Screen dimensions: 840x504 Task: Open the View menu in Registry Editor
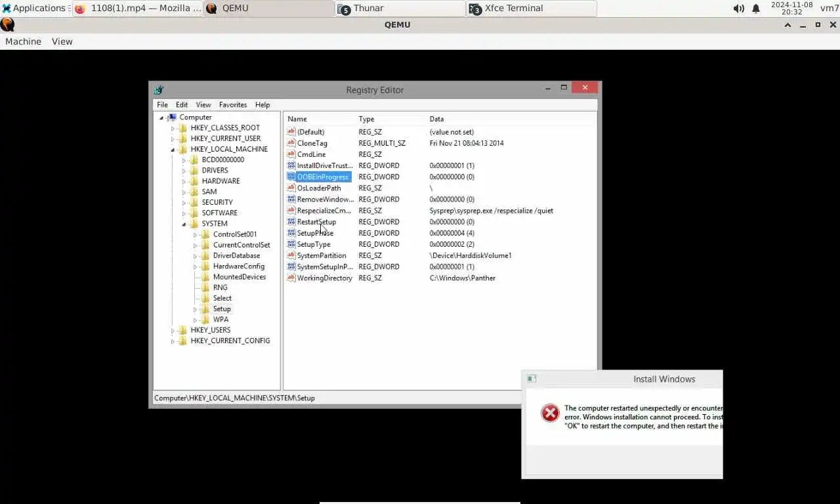(203, 104)
